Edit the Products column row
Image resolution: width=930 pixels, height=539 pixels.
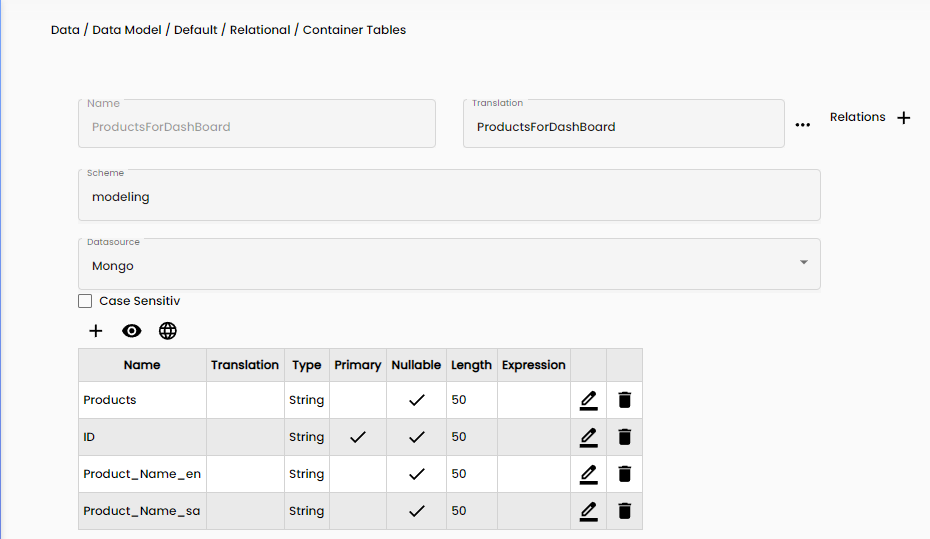[588, 400]
